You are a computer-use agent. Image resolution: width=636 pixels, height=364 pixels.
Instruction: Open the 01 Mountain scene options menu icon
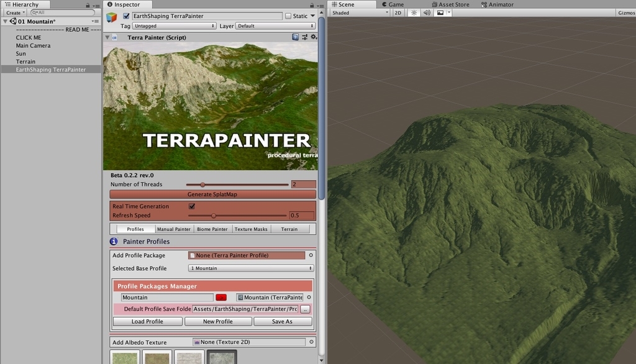tap(95, 21)
